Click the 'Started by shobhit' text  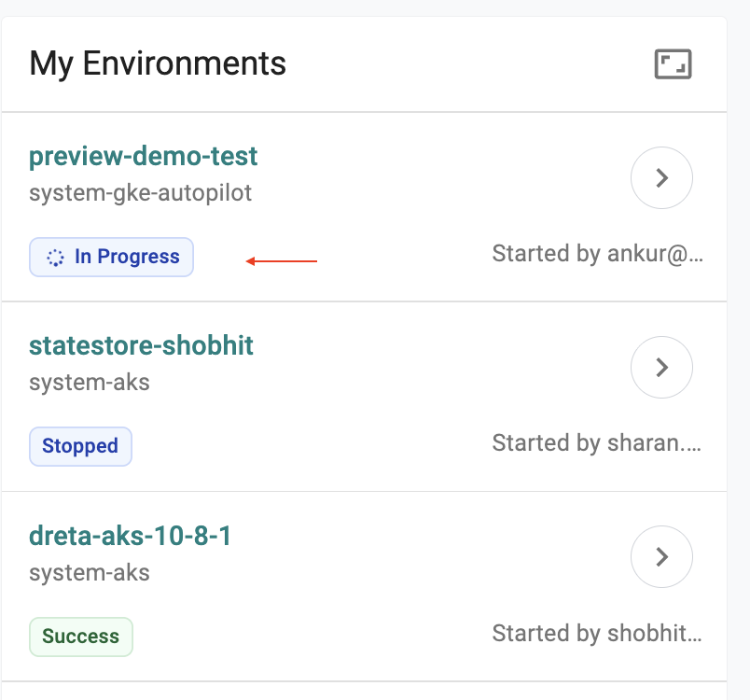click(597, 634)
